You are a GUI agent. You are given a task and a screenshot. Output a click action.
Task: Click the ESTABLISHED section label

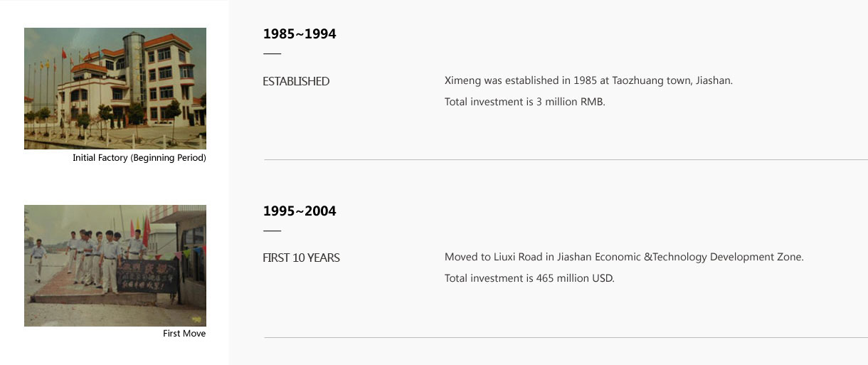tap(296, 81)
